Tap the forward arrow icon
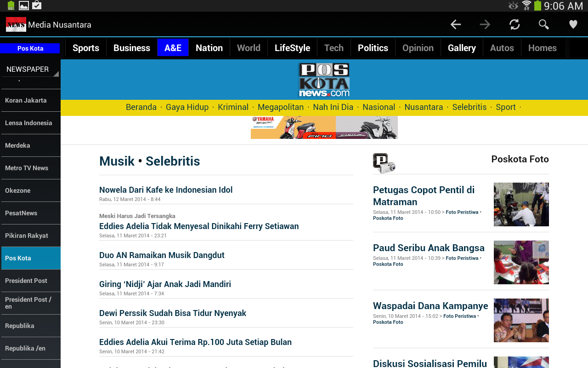The image size is (588, 368). click(x=485, y=24)
